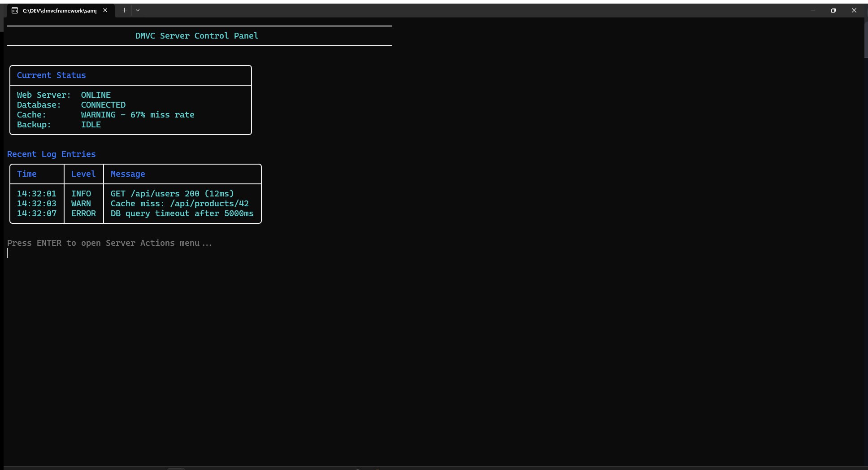The width and height of the screenshot is (868, 470).
Task: Click the GET /api/users 200 message
Action: click(172, 194)
